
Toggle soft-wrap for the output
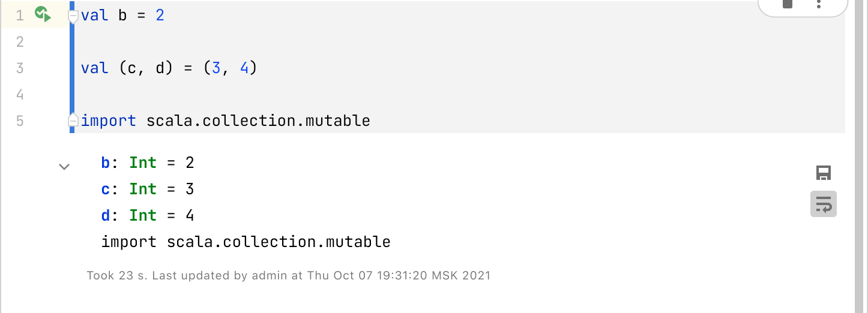click(x=824, y=204)
